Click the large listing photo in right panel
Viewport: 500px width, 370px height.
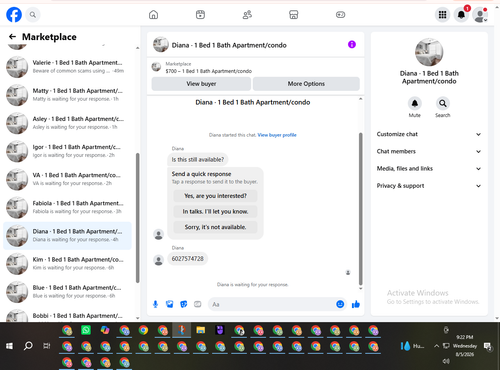(x=429, y=52)
